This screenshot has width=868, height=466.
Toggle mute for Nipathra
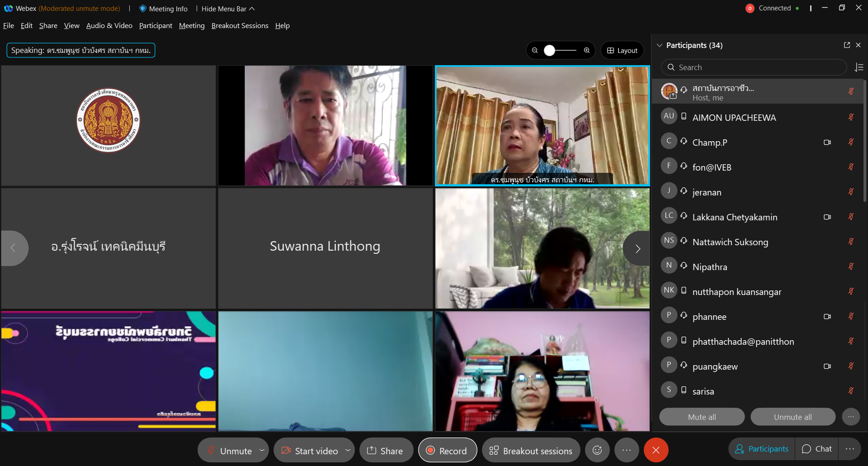(x=851, y=266)
